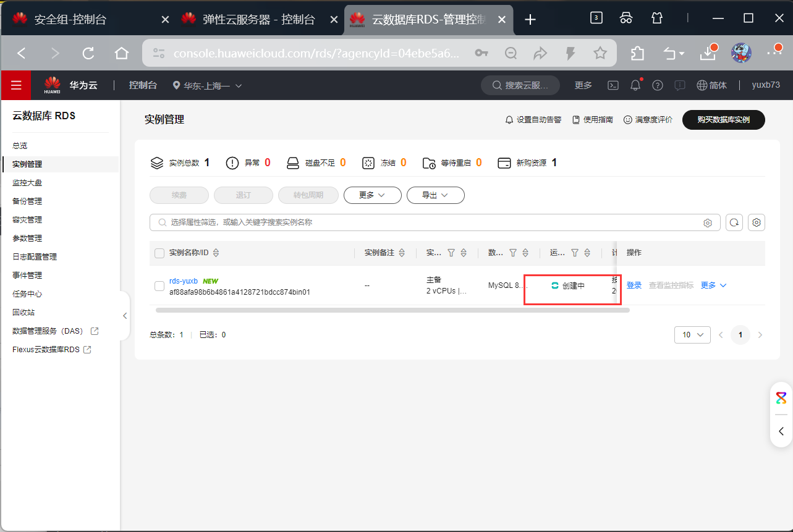Filter the instance type column
The height and width of the screenshot is (532, 793).
(x=451, y=253)
